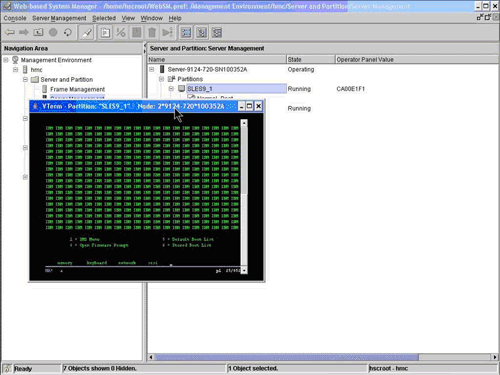Open the Window menu
The width and height of the screenshot is (500, 375).
pyautogui.click(x=152, y=18)
